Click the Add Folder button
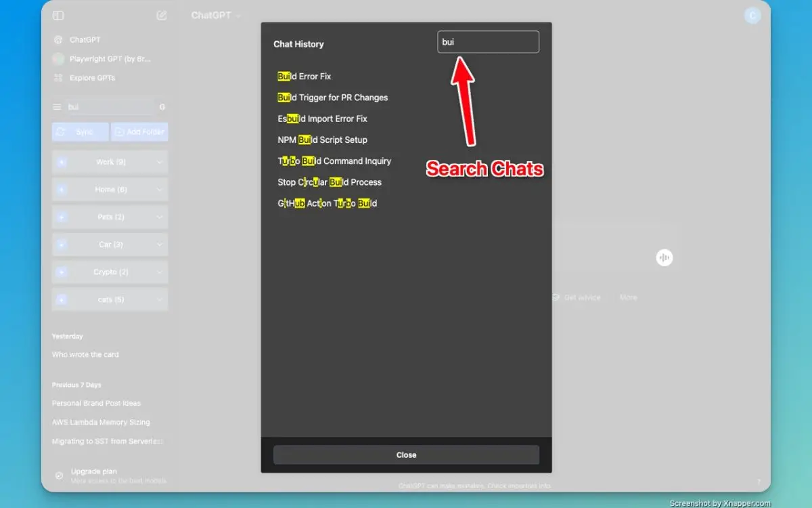 click(139, 132)
